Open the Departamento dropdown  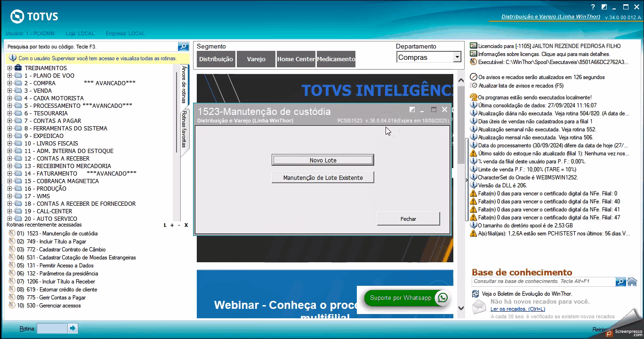(x=457, y=57)
